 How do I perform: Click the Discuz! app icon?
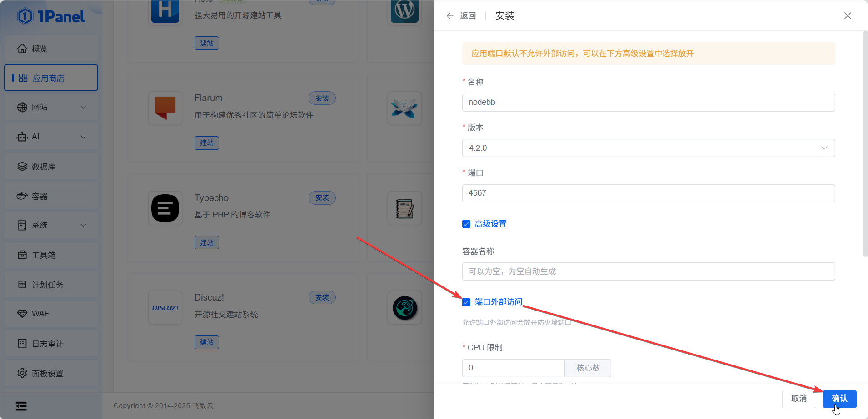[x=165, y=308]
